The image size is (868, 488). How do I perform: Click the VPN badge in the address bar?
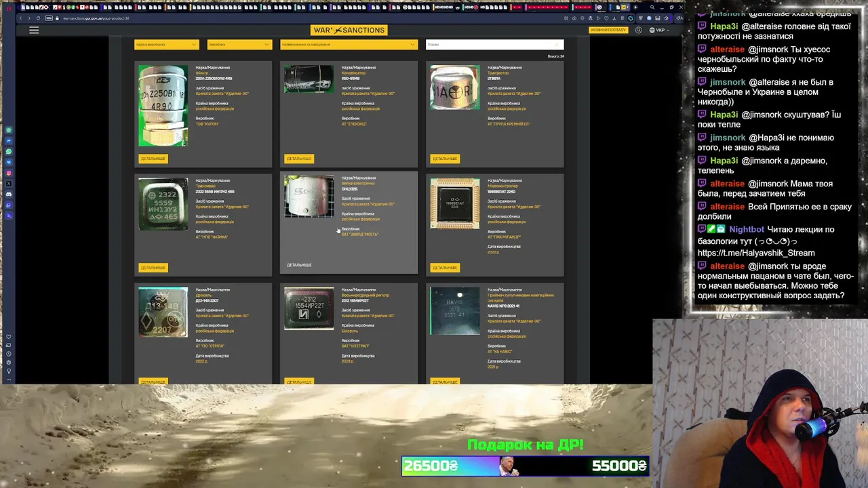48,18
